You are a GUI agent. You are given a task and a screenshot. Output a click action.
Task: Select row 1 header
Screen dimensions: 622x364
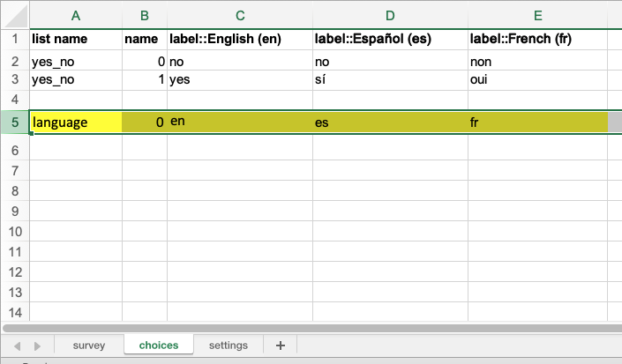pos(15,39)
